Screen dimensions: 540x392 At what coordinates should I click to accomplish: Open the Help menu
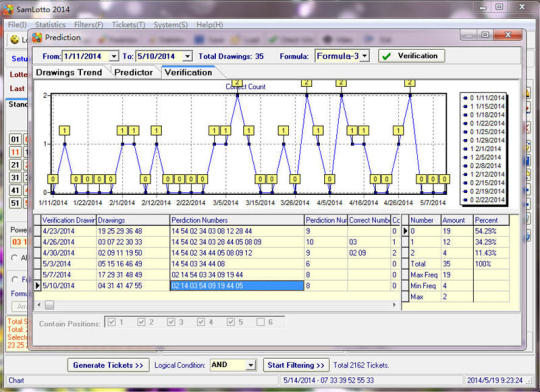click(210, 25)
